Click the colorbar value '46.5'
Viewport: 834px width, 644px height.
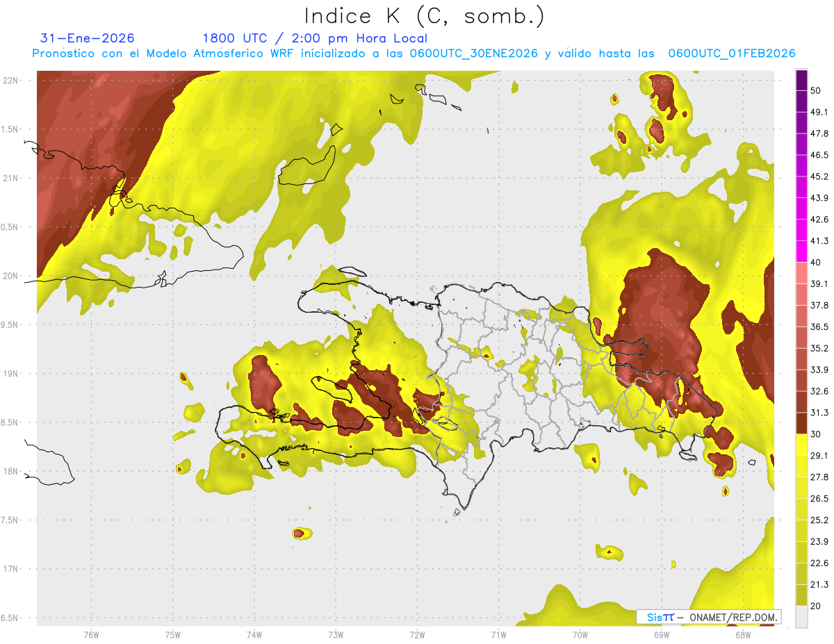pyautogui.click(x=819, y=155)
